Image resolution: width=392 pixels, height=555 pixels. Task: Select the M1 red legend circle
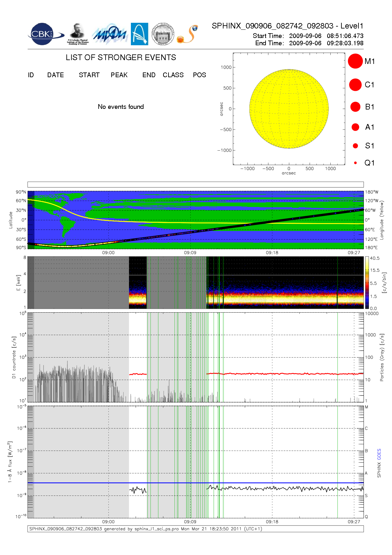355,61
